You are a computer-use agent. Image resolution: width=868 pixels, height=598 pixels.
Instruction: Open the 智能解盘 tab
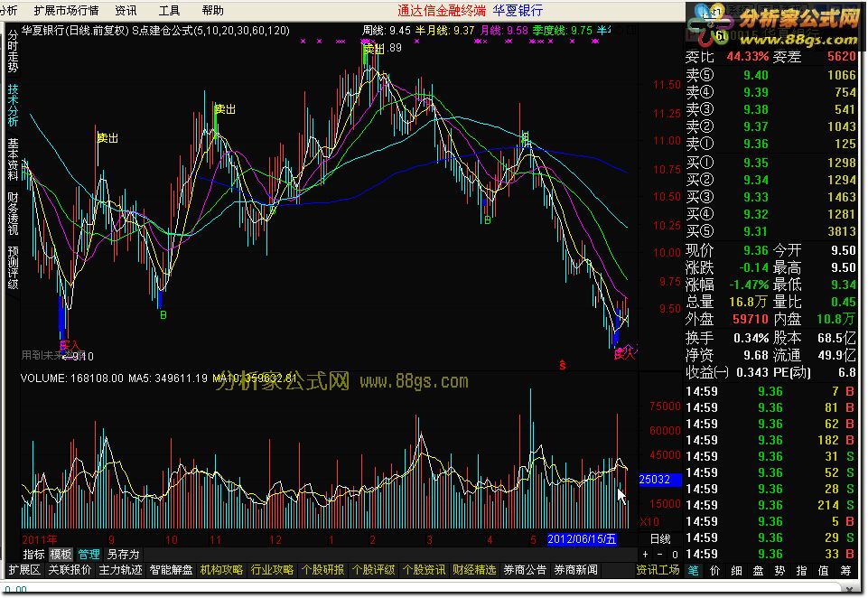171,570
